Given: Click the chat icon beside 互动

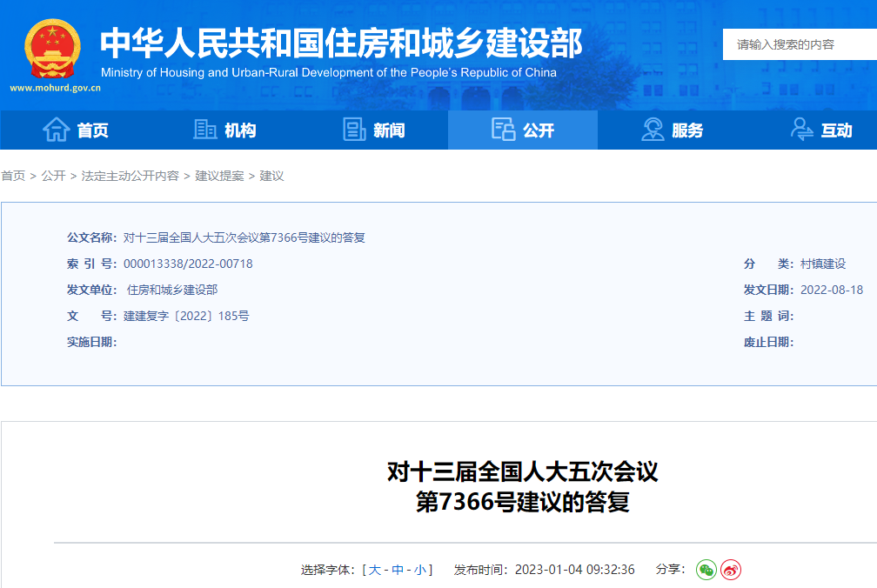Looking at the screenshot, I should (x=802, y=128).
